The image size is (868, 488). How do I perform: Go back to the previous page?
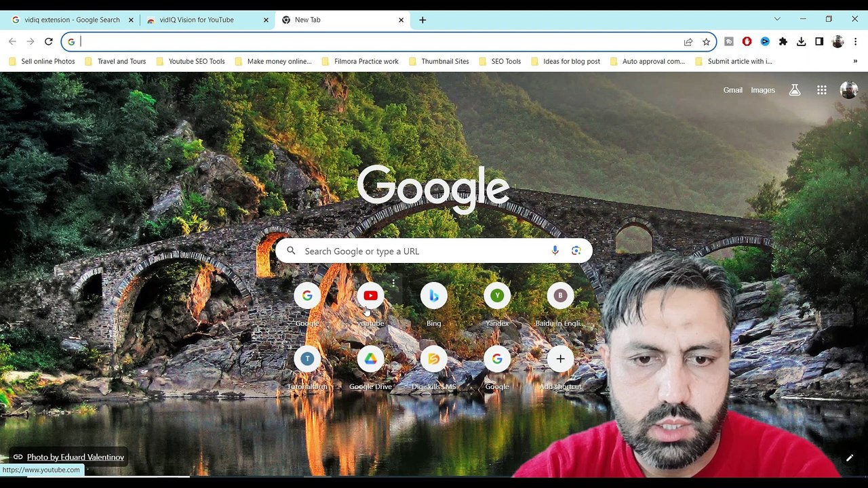pyautogui.click(x=12, y=41)
